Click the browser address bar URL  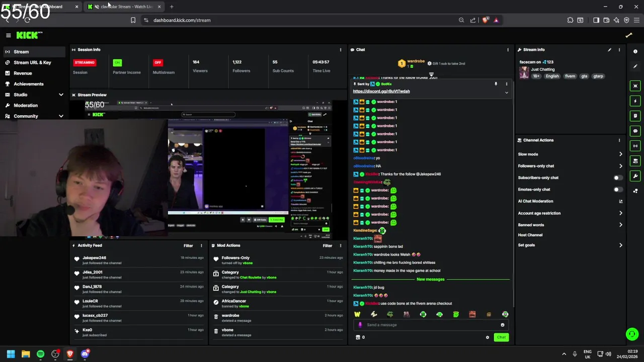pos(182,20)
